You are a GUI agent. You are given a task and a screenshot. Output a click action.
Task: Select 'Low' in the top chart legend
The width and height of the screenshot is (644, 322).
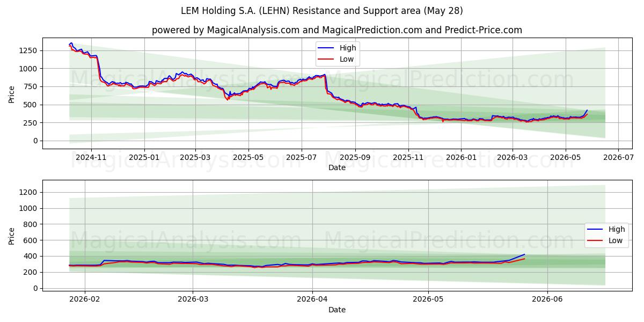click(347, 59)
